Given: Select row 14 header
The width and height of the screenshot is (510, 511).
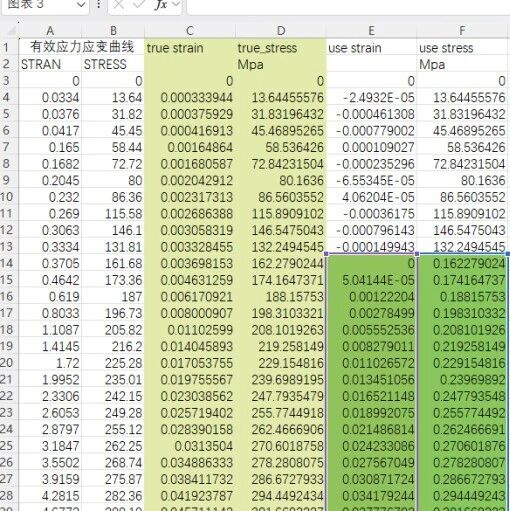Looking at the screenshot, I should [x=7, y=263].
